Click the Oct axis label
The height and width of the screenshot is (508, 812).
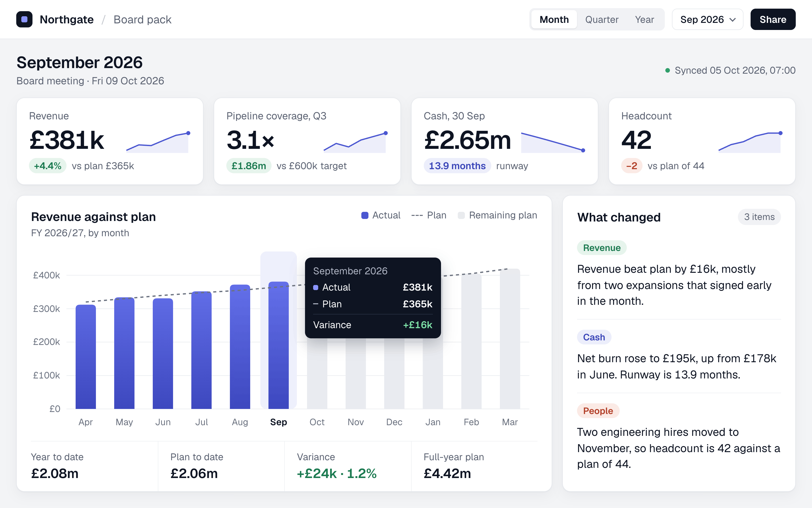[x=317, y=422]
